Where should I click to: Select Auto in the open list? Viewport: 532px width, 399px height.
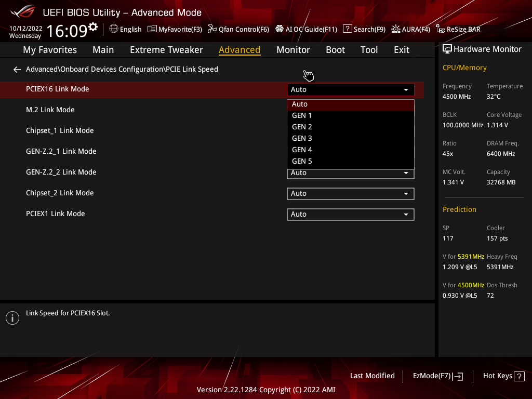coord(351,105)
